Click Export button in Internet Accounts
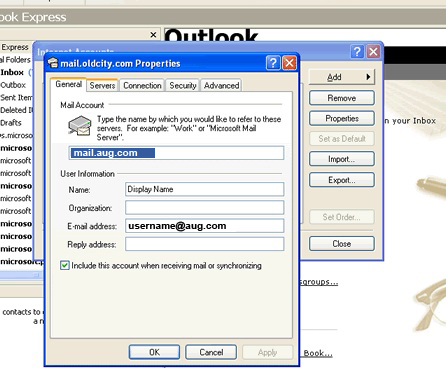The image size is (446, 368). (x=342, y=180)
